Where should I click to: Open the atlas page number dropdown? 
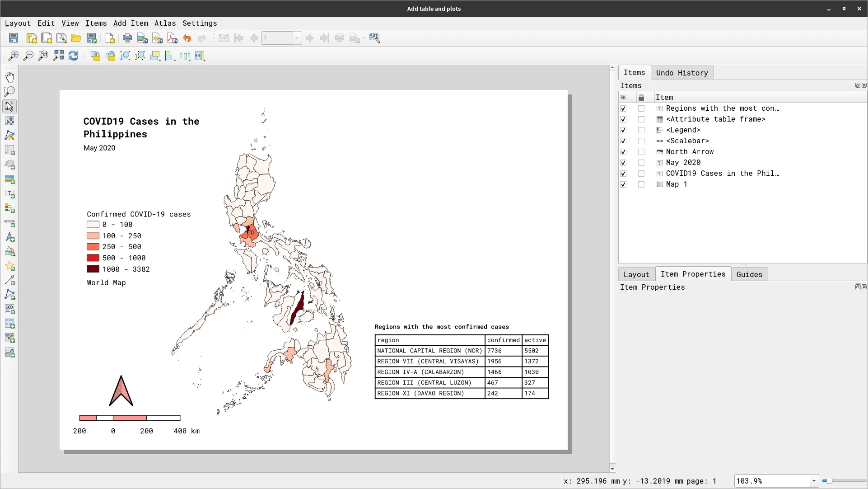tap(297, 38)
